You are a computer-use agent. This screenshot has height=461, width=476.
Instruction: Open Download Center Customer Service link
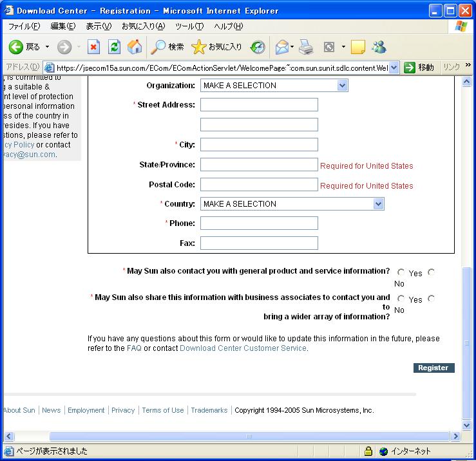243,348
